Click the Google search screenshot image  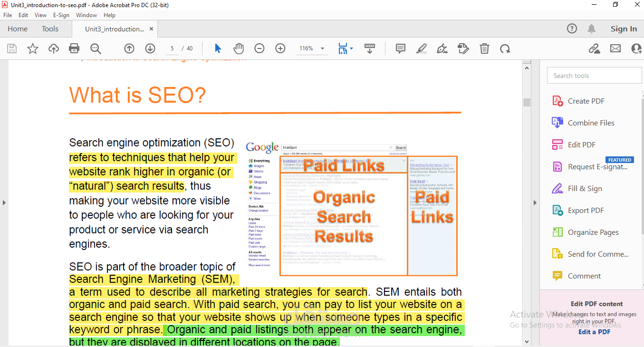click(352, 208)
